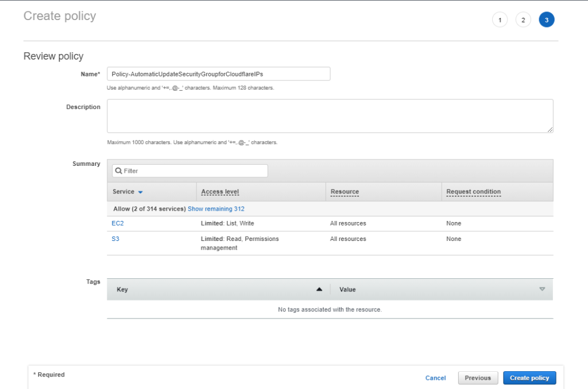Click the step 2 circle indicator
Viewport: 588px width, 389px height.
[523, 20]
